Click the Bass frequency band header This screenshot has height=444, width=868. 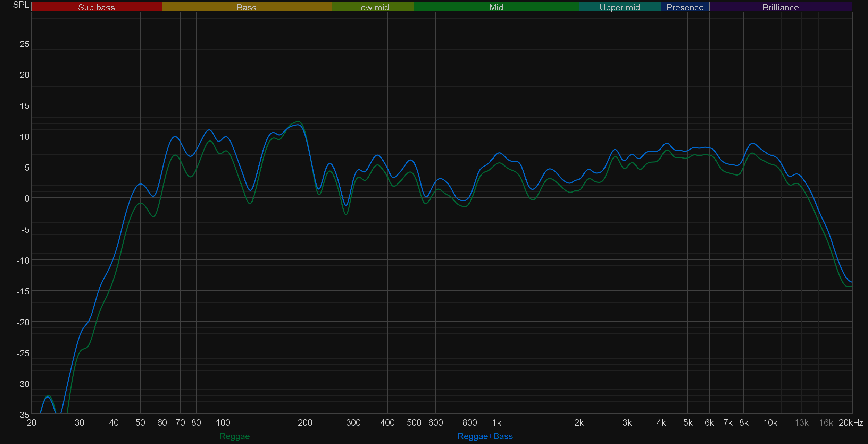coord(247,7)
